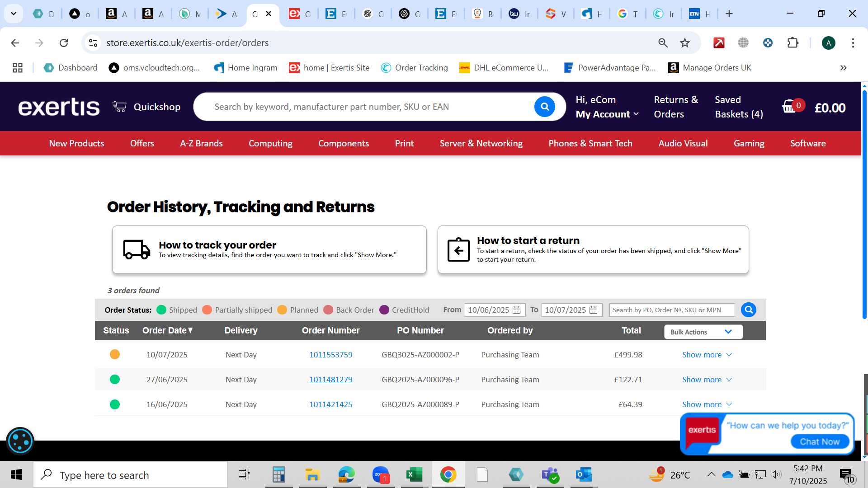The width and height of the screenshot is (868, 488).
Task: Open the Computing menu
Action: [270, 143]
